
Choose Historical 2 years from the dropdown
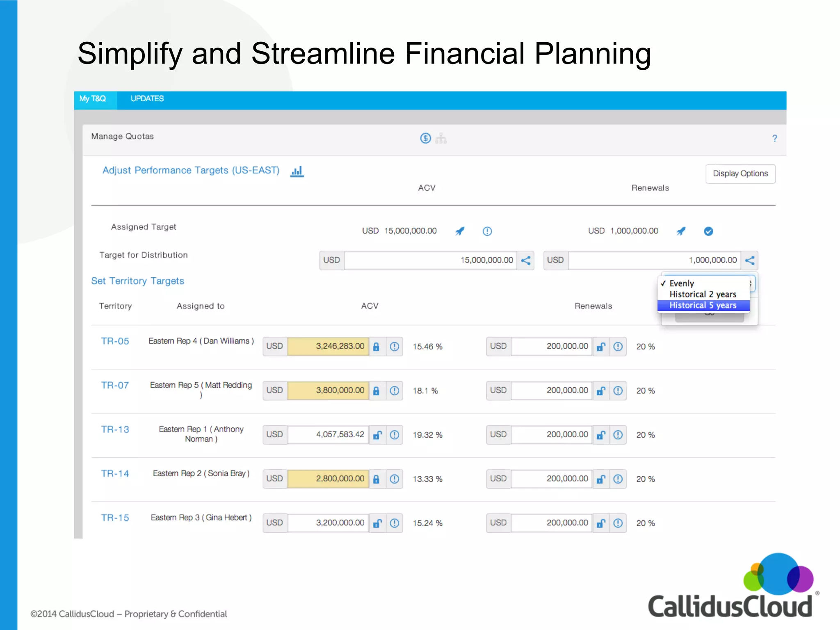(703, 294)
